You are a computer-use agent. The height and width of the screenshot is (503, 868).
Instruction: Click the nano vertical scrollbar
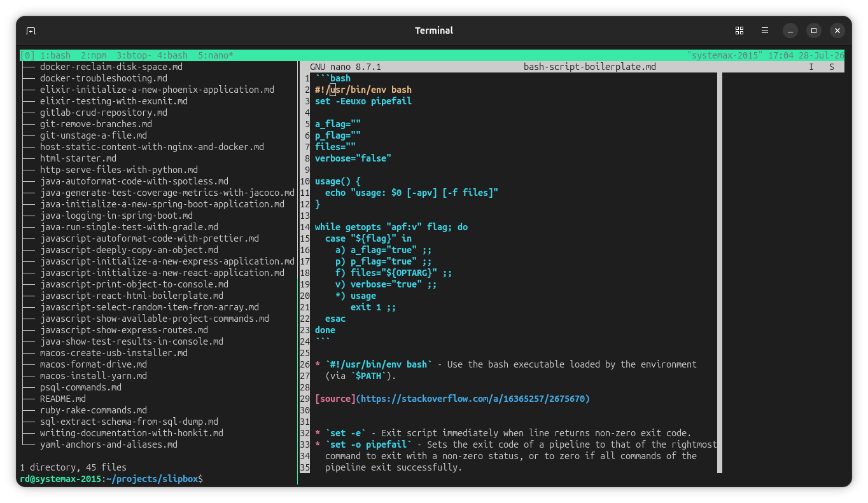720,273
